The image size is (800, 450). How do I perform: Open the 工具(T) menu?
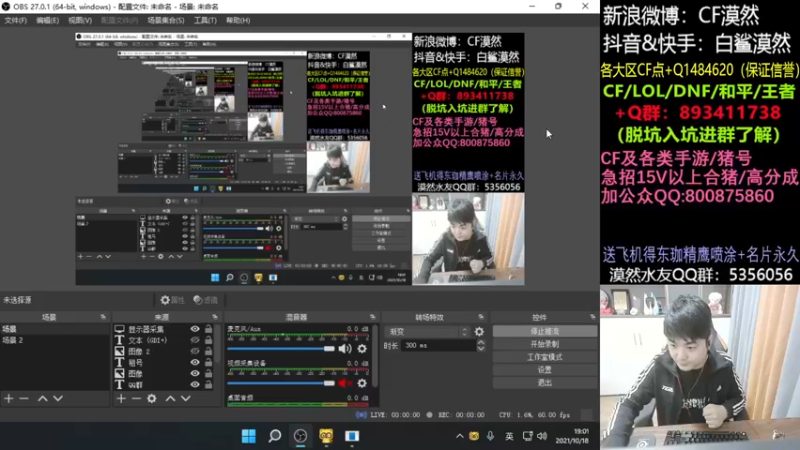pyautogui.click(x=205, y=20)
